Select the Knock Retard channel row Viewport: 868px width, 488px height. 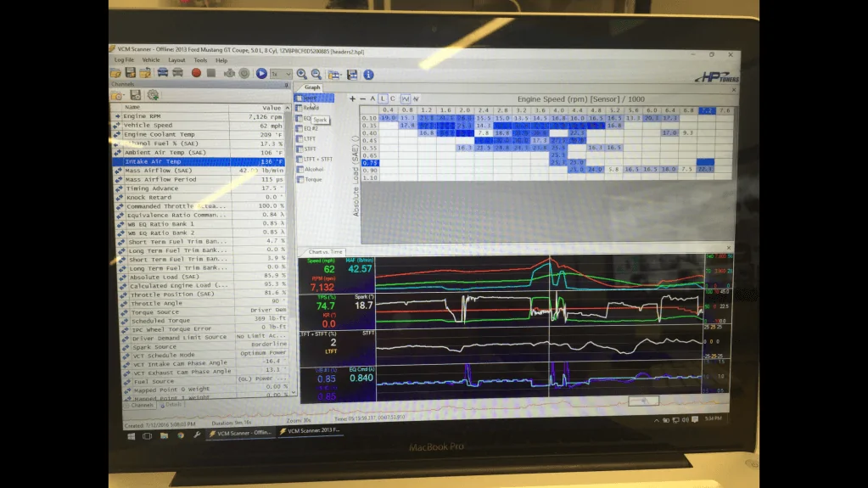pyautogui.click(x=201, y=197)
